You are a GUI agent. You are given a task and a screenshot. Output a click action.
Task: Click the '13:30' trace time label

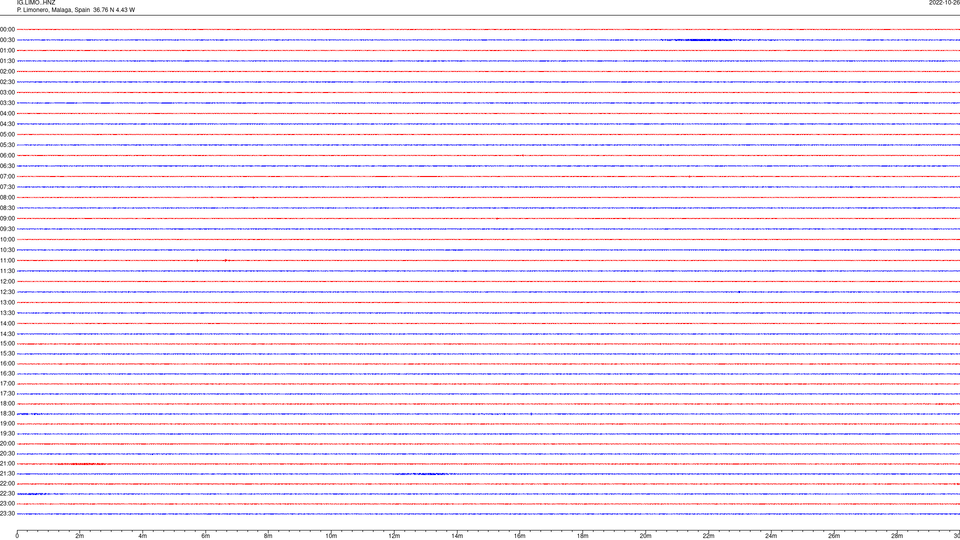7,313
